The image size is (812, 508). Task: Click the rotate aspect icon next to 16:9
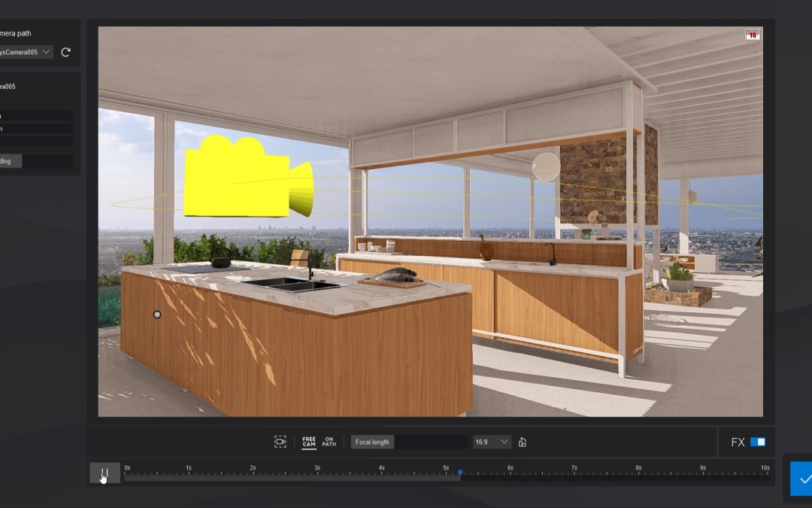523,442
